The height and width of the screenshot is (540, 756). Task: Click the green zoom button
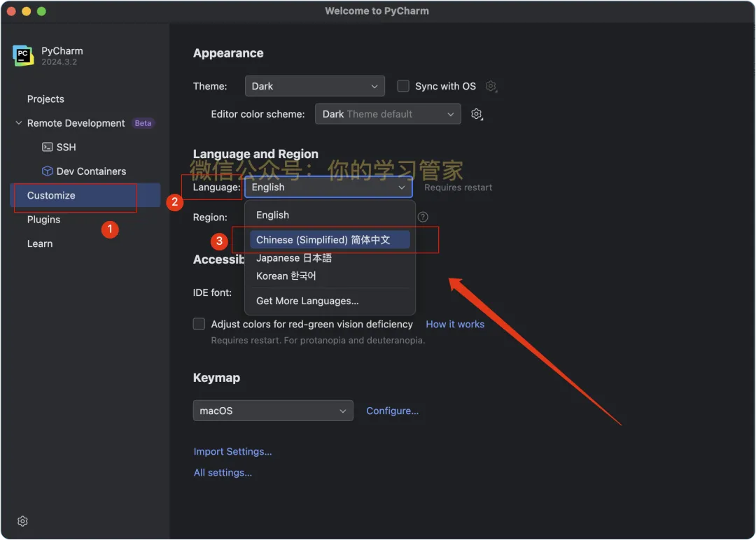(41, 11)
